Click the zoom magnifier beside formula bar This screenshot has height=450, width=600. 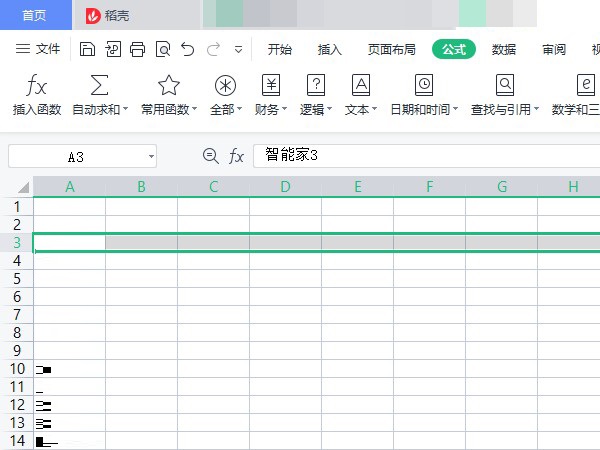(x=210, y=155)
